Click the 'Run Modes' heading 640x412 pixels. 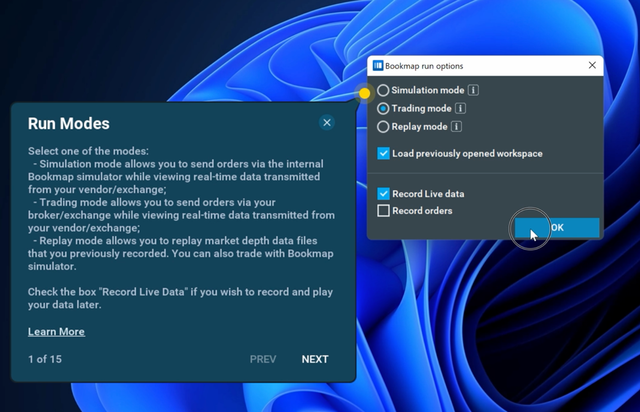[69, 124]
